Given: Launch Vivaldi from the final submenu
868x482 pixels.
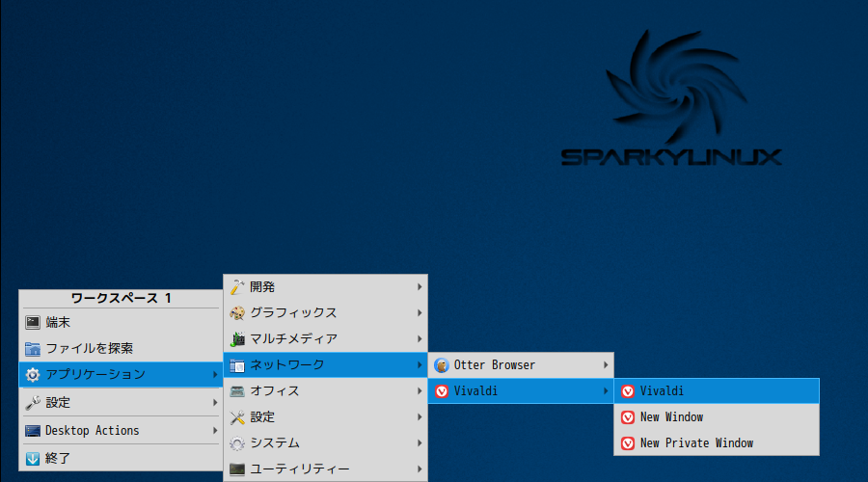Looking at the screenshot, I should pos(717,391).
